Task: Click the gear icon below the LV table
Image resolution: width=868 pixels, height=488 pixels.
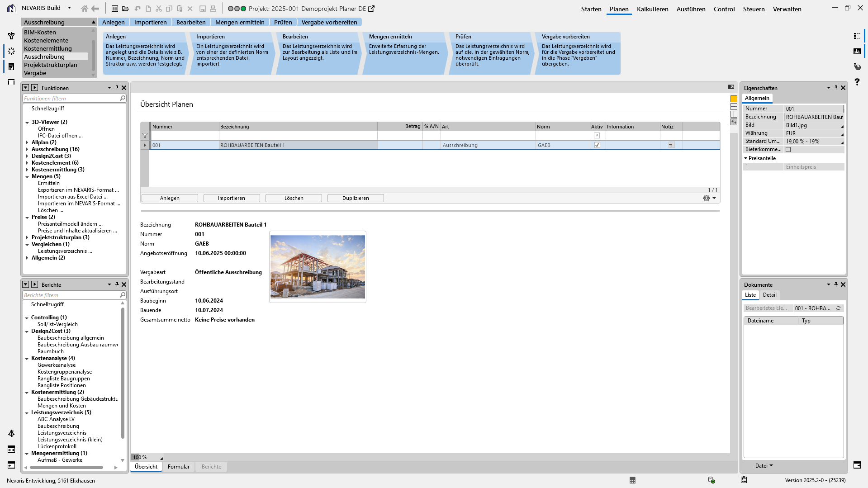Action: click(x=706, y=198)
